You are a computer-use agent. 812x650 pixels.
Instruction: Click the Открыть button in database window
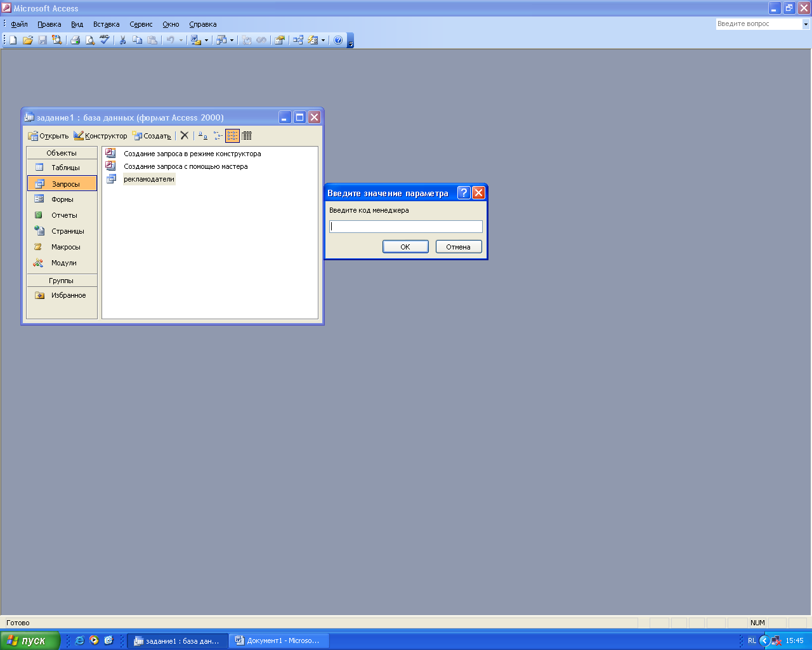(48, 136)
